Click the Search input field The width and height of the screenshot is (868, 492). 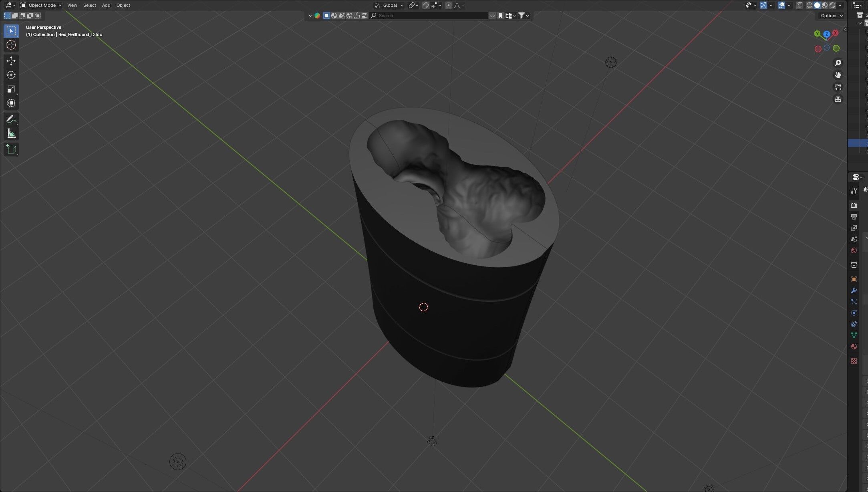pyautogui.click(x=429, y=16)
